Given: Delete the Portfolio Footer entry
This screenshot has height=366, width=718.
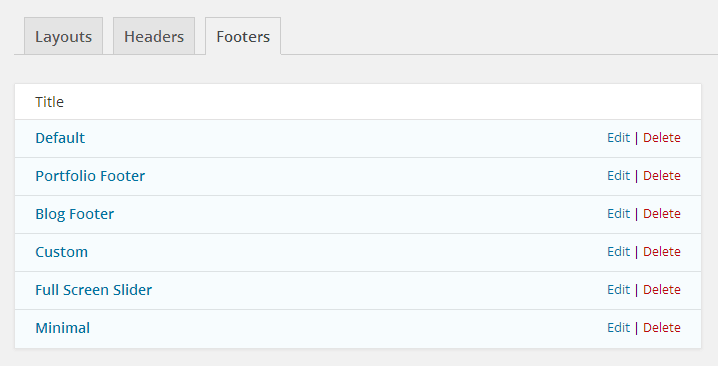Looking at the screenshot, I should (662, 175).
